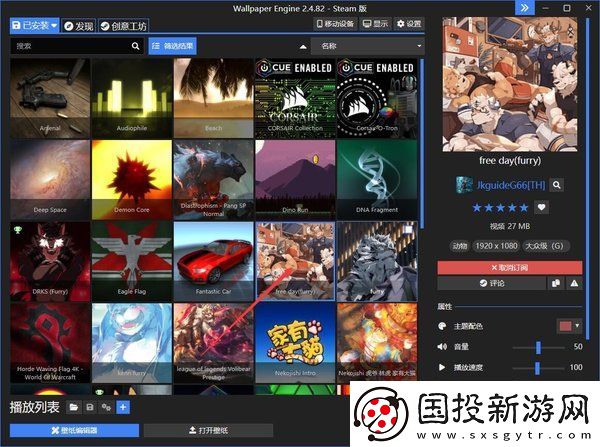This screenshot has height=447, width=600.
Task: Open the 名称 sort-by dropdown
Action: (368, 46)
